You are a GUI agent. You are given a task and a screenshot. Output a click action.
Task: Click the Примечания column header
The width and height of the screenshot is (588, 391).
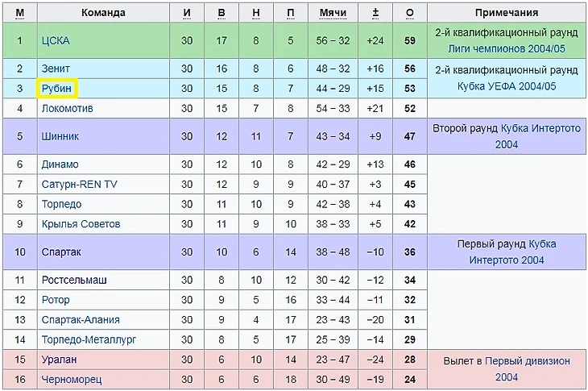click(507, 13)
